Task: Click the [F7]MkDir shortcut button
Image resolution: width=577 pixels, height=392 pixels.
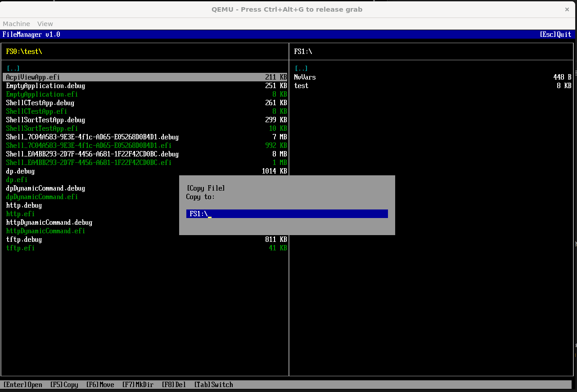Action: [x=138, y=385]
